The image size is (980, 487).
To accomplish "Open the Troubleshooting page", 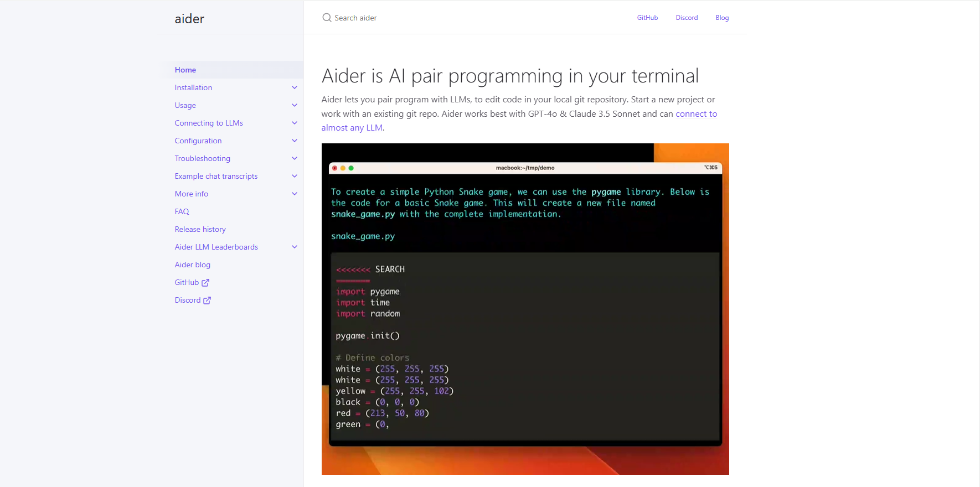I will [203, 158].
